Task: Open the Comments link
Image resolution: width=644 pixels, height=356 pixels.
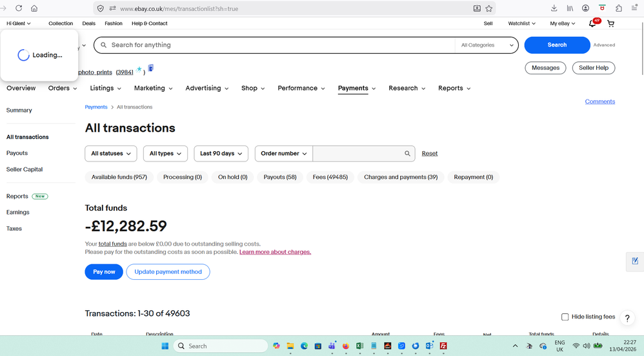Action: point(599,101)
